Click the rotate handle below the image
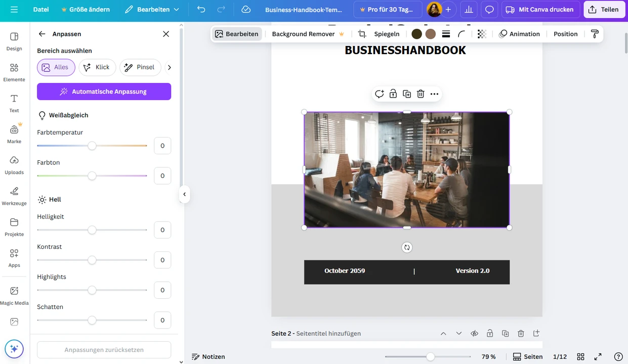628x364 pixels. point(407,247)
